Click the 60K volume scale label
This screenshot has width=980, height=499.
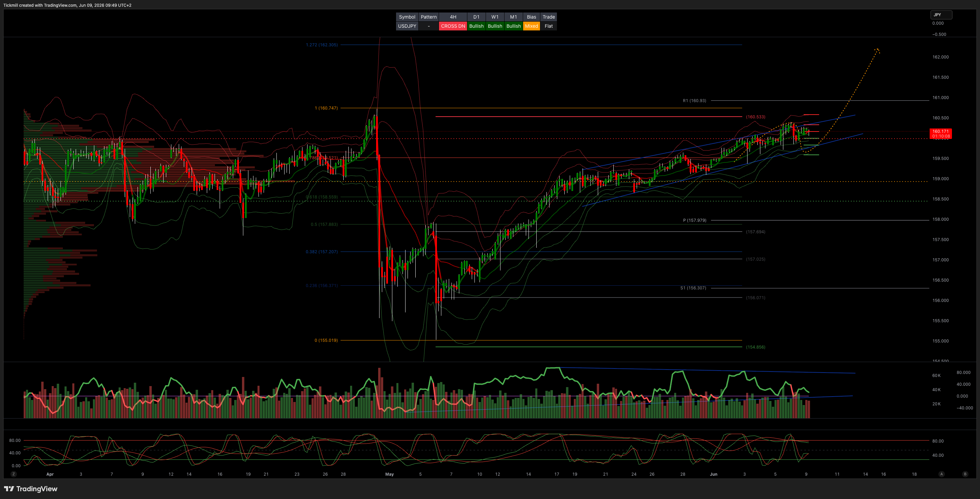(936, 375)
